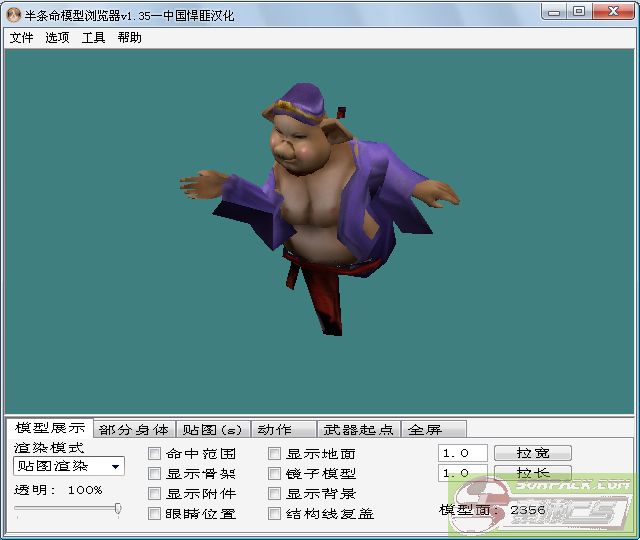Screen dimensions: 640x540
Task: Click the width scale input field next to 拉宽
Action: [463, 453]
